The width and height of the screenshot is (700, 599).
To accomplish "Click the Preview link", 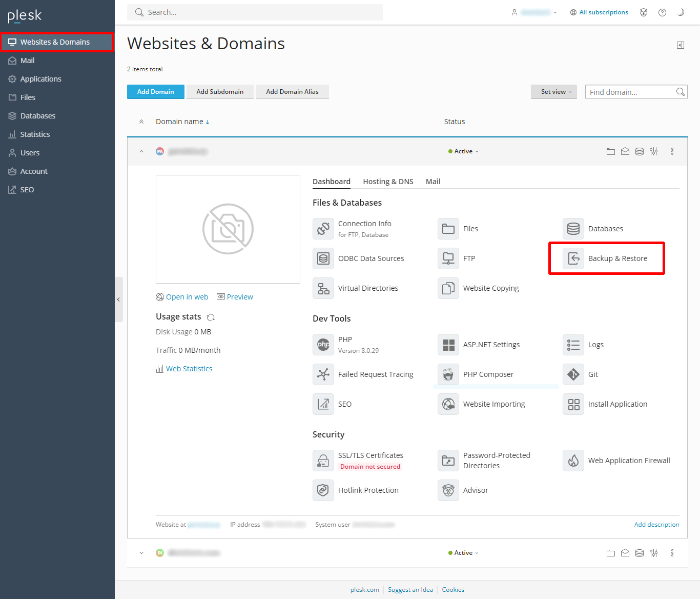I will pos(235,297).
